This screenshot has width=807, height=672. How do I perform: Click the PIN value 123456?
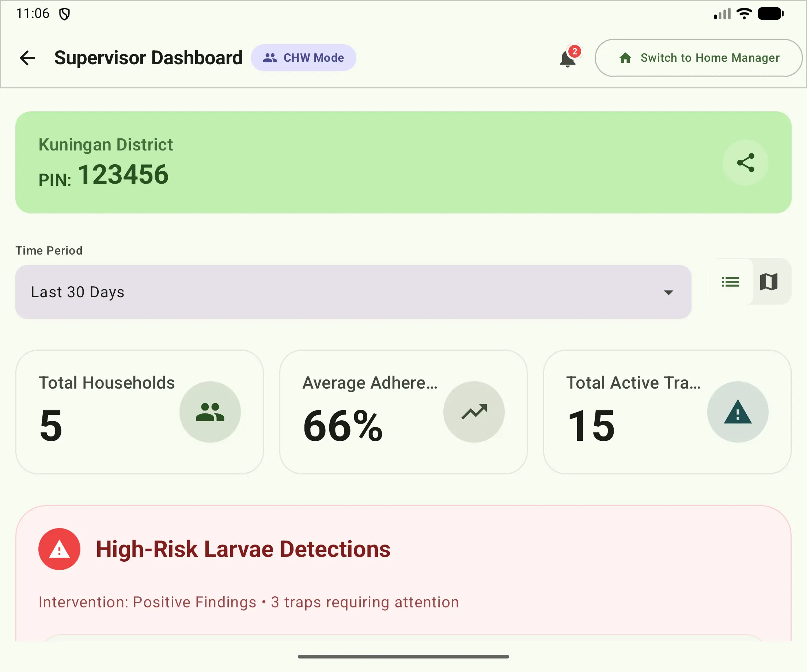tap(124, 175)
